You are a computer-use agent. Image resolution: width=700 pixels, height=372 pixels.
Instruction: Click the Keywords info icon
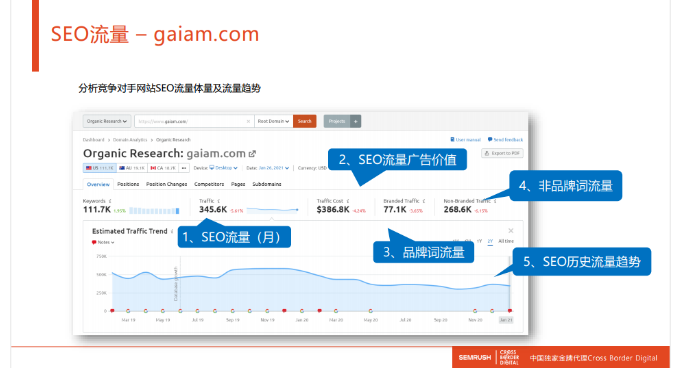(110, 201)
